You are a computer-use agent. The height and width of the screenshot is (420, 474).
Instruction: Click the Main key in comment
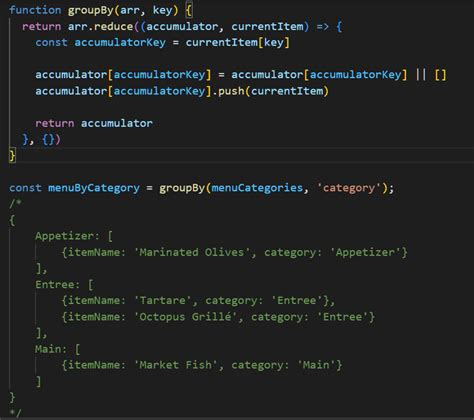point(48,349)
